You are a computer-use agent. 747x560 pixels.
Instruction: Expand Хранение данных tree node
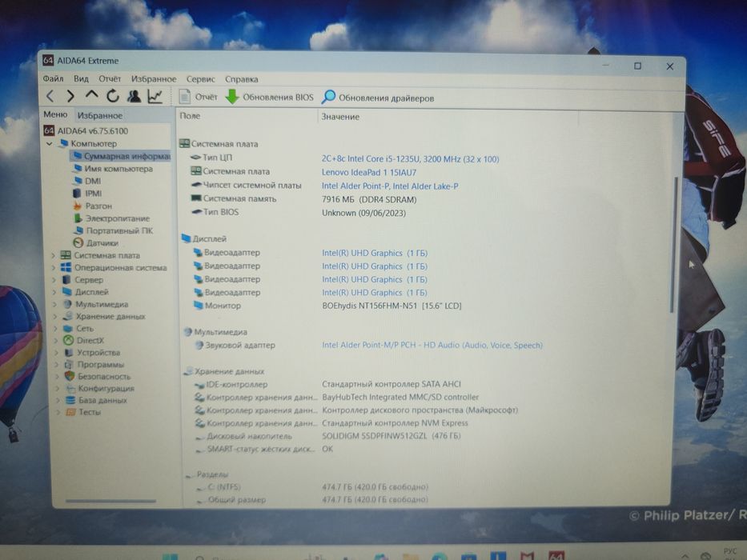click(x=55, y=316)
